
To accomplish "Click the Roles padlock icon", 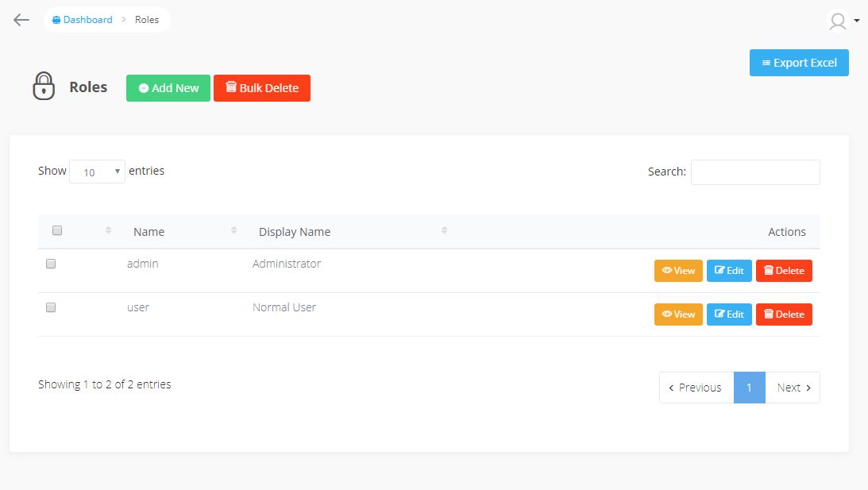I will pos(44,87).
